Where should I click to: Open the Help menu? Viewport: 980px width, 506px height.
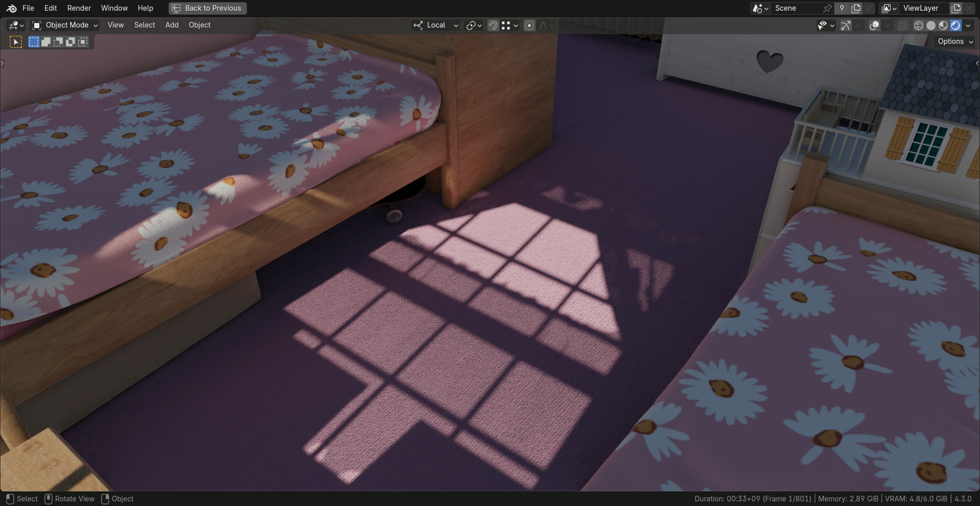coord(145,8)
